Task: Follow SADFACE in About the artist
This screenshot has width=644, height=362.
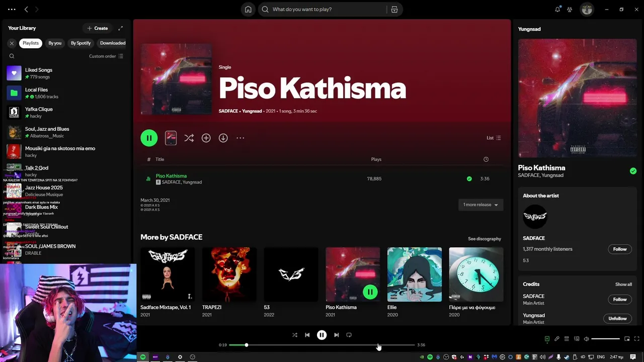Action: [x=620, y=249]
